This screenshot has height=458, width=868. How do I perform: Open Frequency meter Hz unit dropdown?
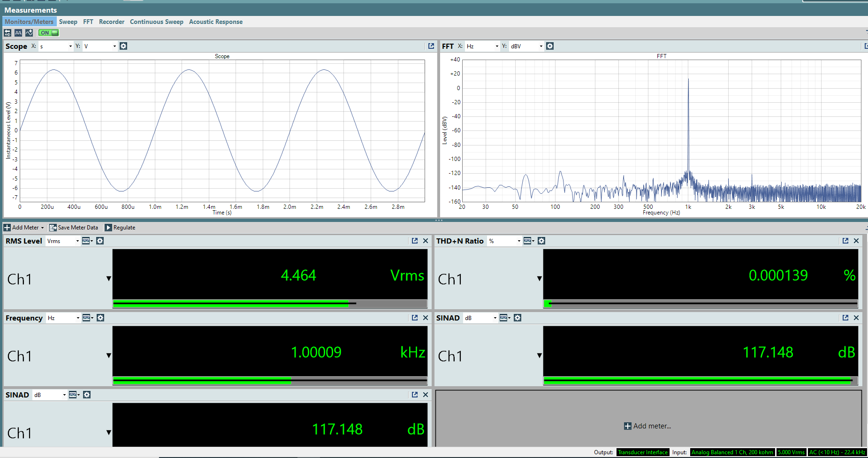(63, 318)
